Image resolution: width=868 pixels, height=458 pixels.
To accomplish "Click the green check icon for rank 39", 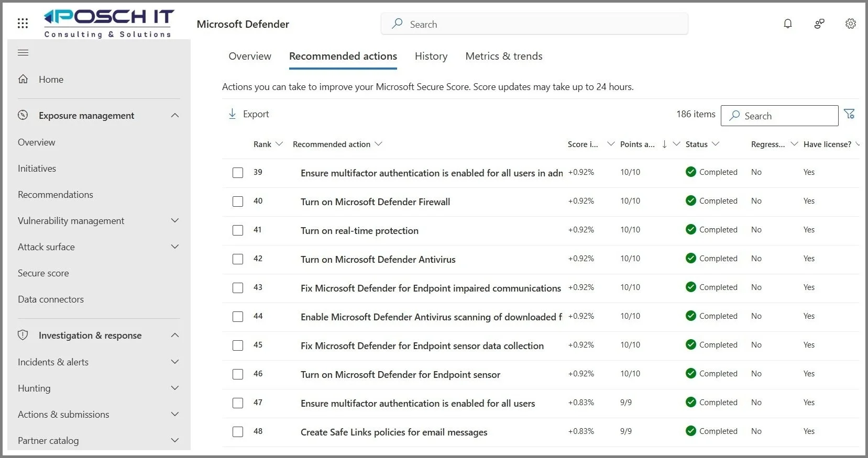I will tap(691, 172).
